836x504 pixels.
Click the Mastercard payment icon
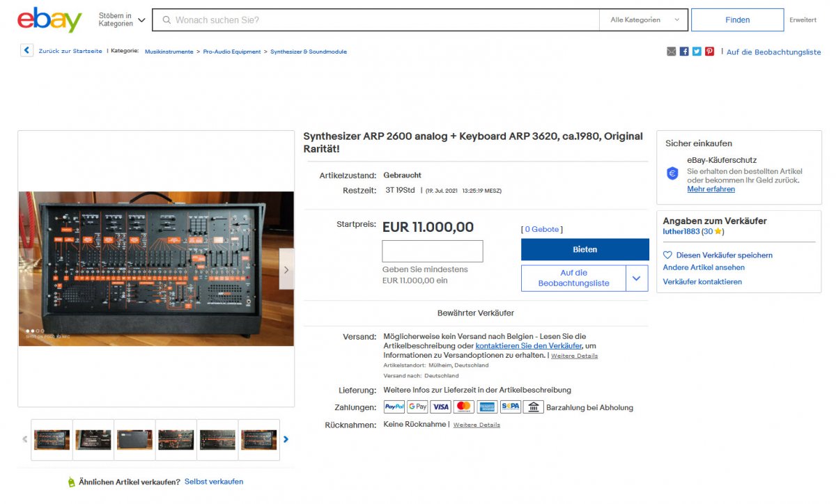464,407
